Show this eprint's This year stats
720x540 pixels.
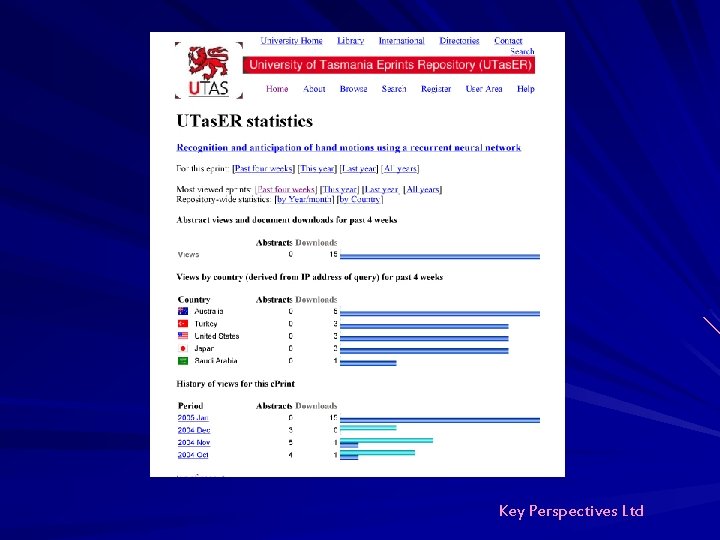point(317,169)
